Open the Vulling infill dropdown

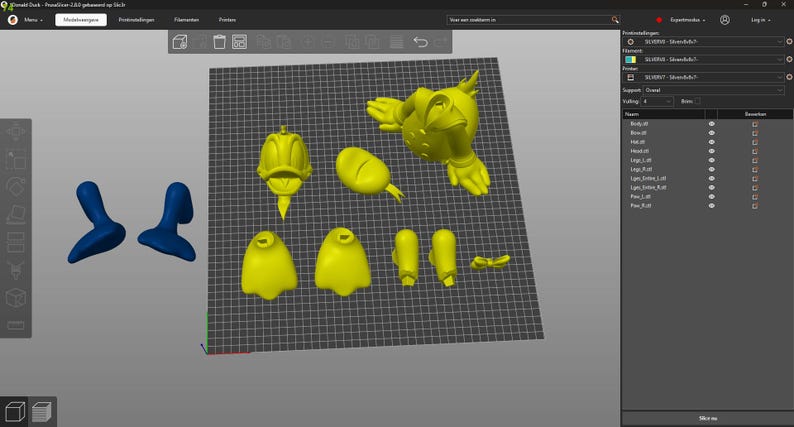(657, 101)
